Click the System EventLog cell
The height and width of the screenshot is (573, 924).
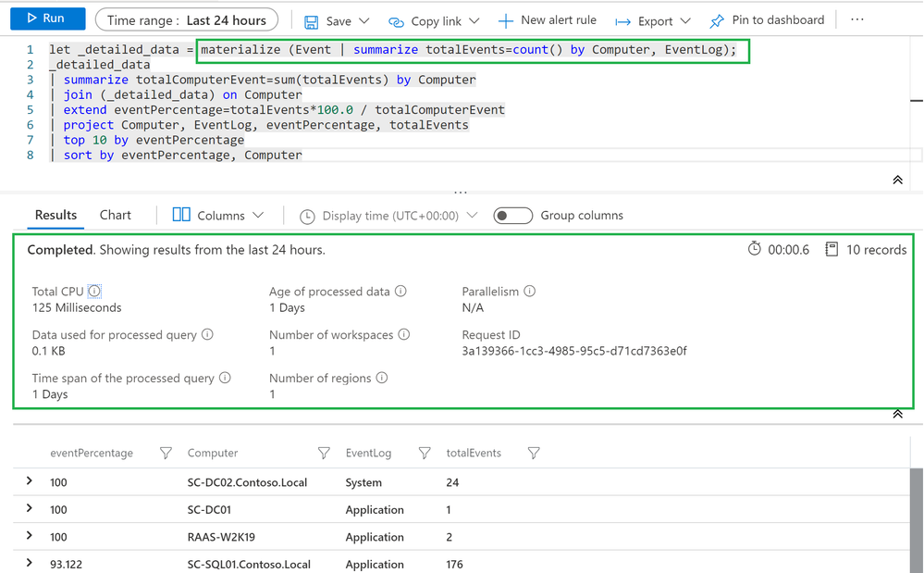[363, 482]
